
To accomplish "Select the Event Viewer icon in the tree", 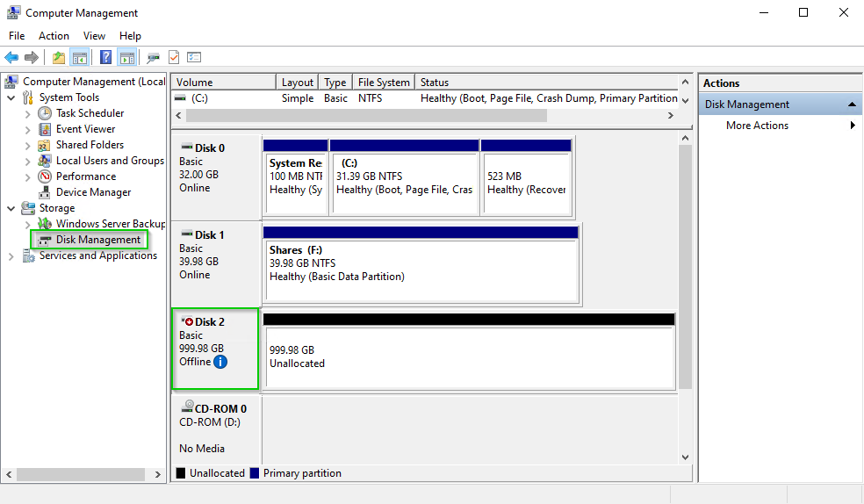I will (x=46, y=129).
